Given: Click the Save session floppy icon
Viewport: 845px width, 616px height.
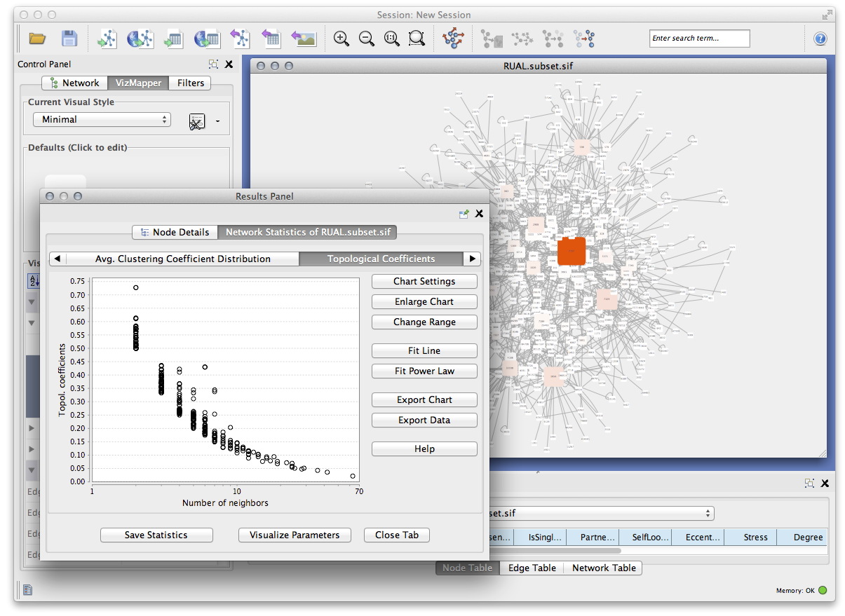Looking at the screenshot, I should coord(69,39).
